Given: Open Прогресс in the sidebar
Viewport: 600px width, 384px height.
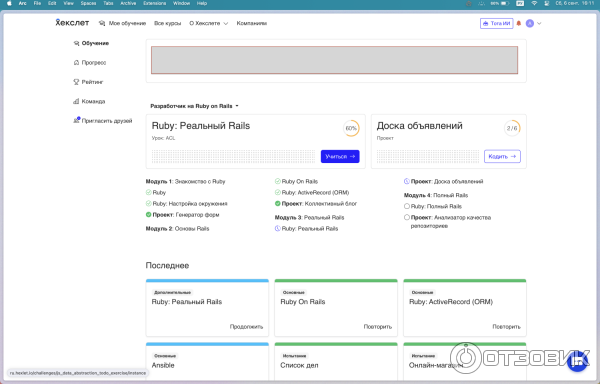Looking at the screenshot, I should pyautogui.click(x=90, y=62).
